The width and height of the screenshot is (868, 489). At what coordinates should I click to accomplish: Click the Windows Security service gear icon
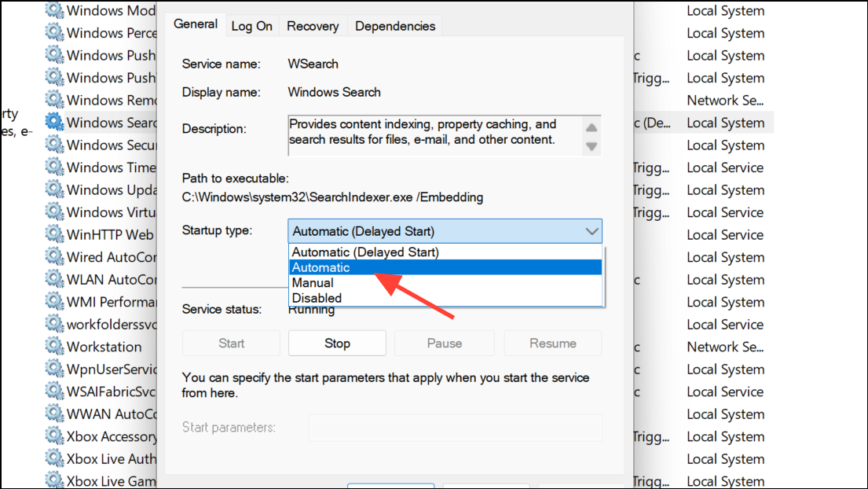pyautogui.click(x=54, y=144)
